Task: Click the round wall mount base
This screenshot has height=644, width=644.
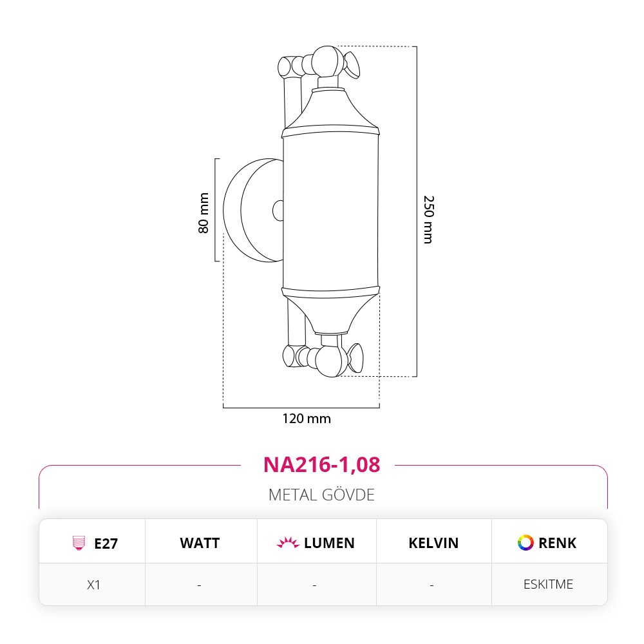Action: 253,211
